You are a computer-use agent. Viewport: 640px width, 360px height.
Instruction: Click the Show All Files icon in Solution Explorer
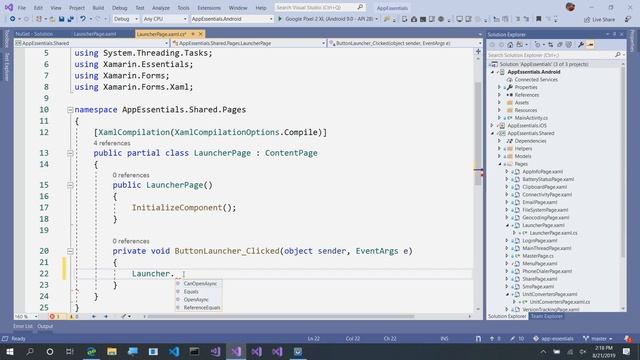pyautogui.click(x=569, y=45)
